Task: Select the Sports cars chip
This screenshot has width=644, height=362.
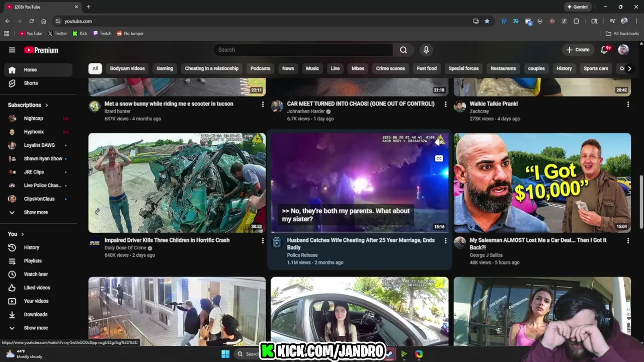Action: click(x=596, y=68)
